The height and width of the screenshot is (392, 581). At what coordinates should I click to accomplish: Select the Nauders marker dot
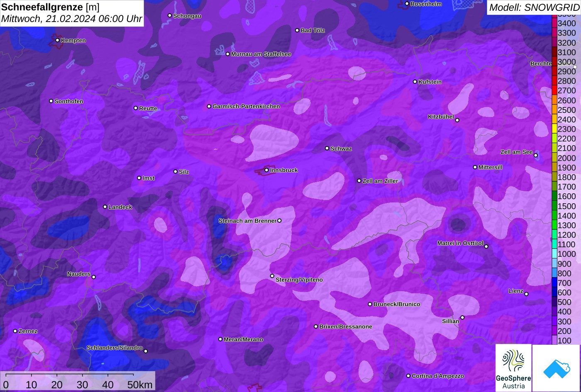(x=94, y=277)
